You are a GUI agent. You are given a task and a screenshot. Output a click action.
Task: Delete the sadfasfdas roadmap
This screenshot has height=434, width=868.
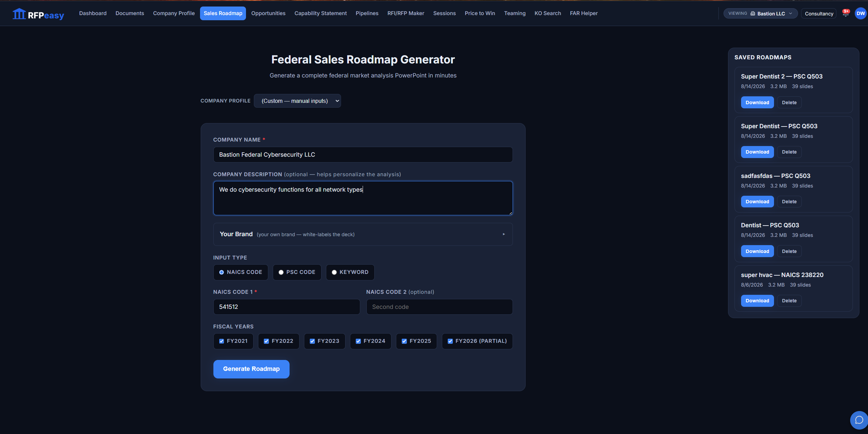tap(789, 202)
